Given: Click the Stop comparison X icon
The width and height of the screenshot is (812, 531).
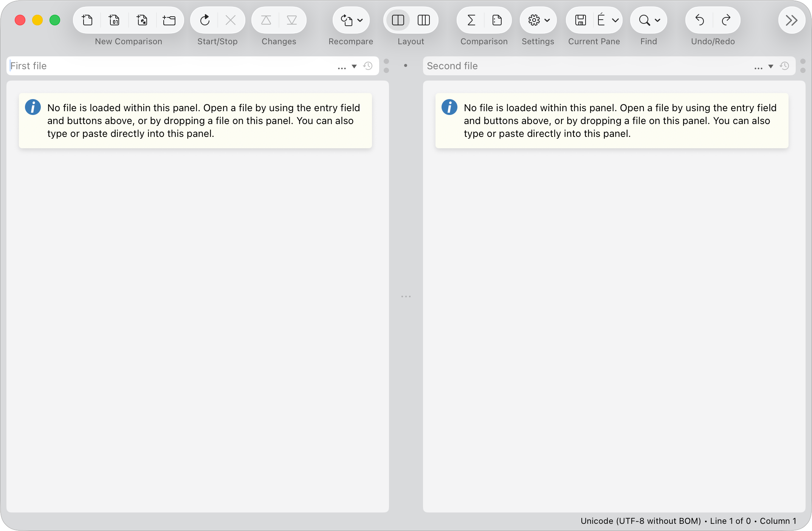Looking at the screenshot, I should pos(231,20).
